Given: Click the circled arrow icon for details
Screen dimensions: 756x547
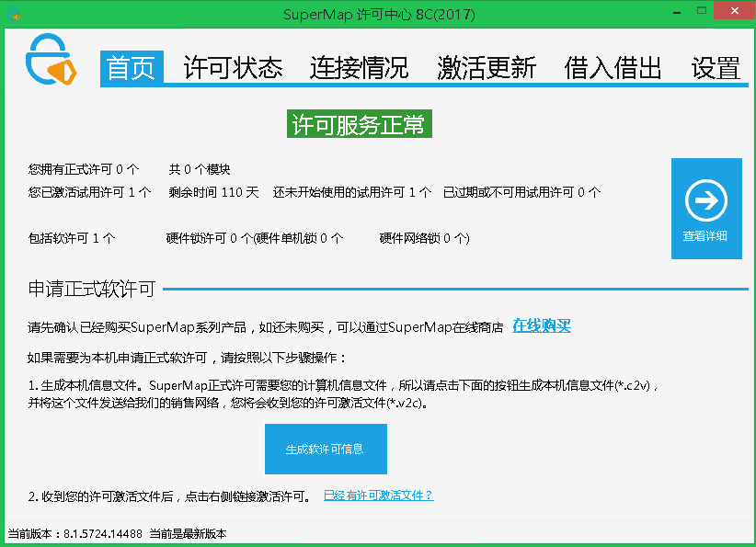Looking at the screenshot, I should coord(706,200).
